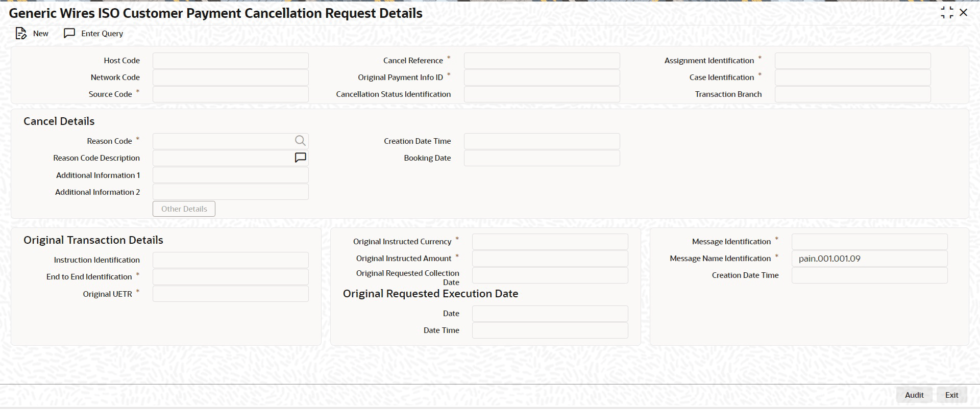Viewport: 980px width, 411px height.
Task: Open the Reason Code Description popup editor icon
Action: point(300,158)
